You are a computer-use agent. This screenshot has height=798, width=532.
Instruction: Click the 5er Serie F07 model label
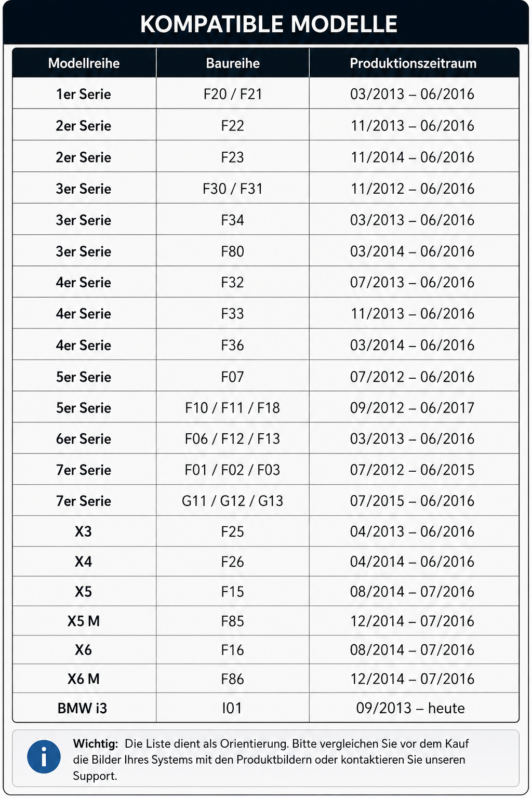point(84,377)
